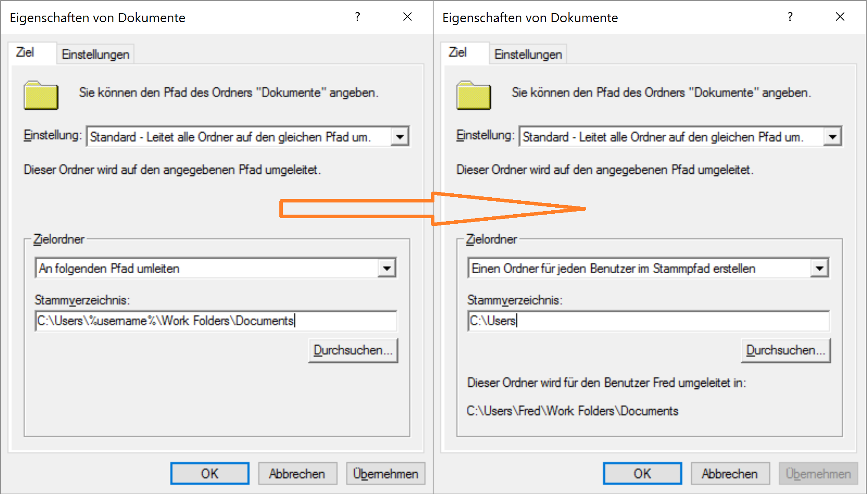Confirm with OK in the right dialog
The image size is (868, 494).
(x=643, y=474)
